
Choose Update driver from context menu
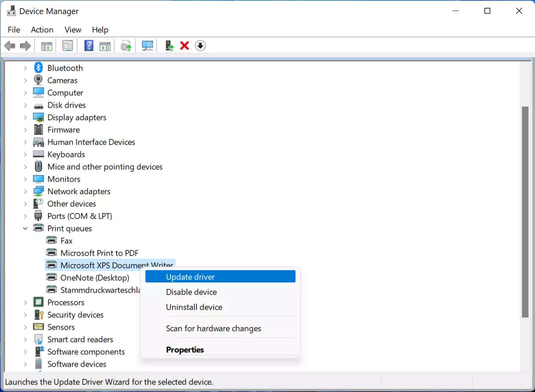(x=190, y=277)
